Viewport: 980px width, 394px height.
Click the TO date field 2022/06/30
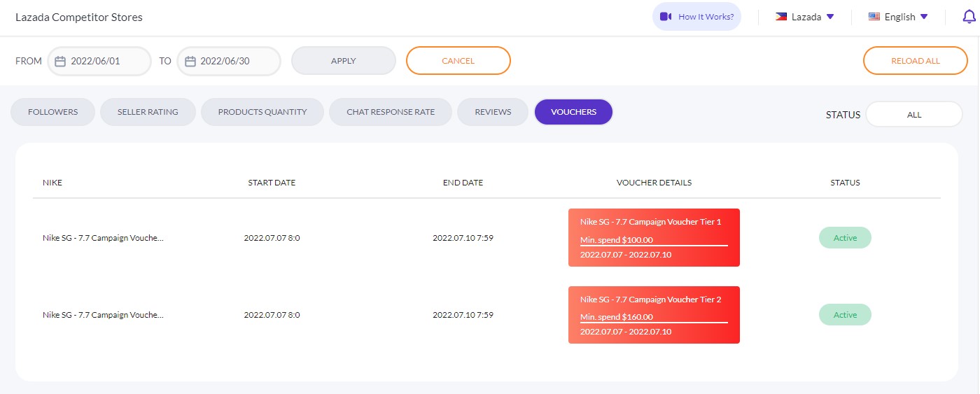pyautogui.click(x=229, y=61)
